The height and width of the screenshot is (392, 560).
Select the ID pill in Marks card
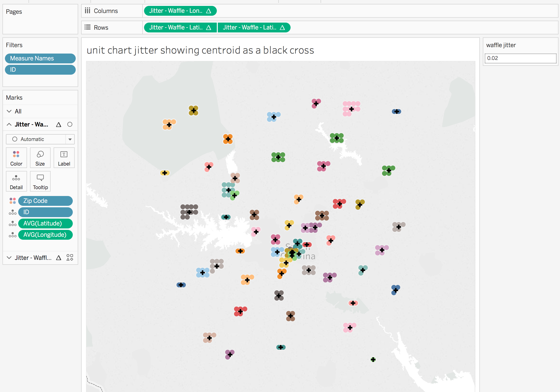point(45,212)
